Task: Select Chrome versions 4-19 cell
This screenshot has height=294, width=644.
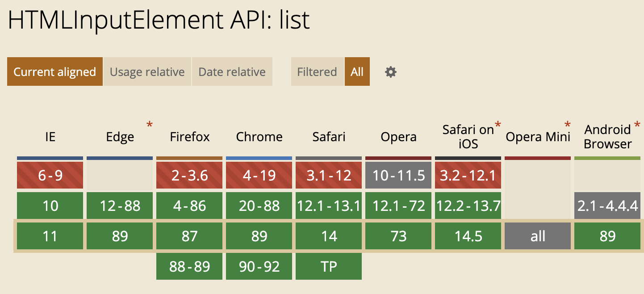Action: coord(259,175)
